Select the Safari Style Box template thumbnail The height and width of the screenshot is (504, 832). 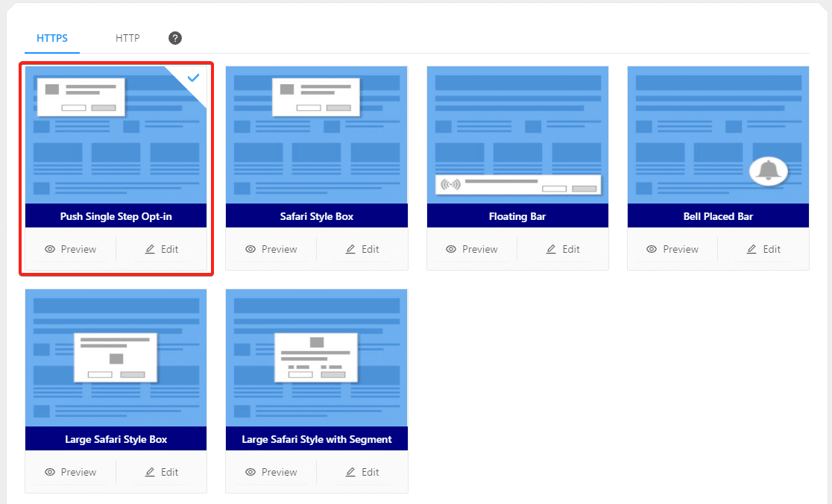[x=316, y=134]
